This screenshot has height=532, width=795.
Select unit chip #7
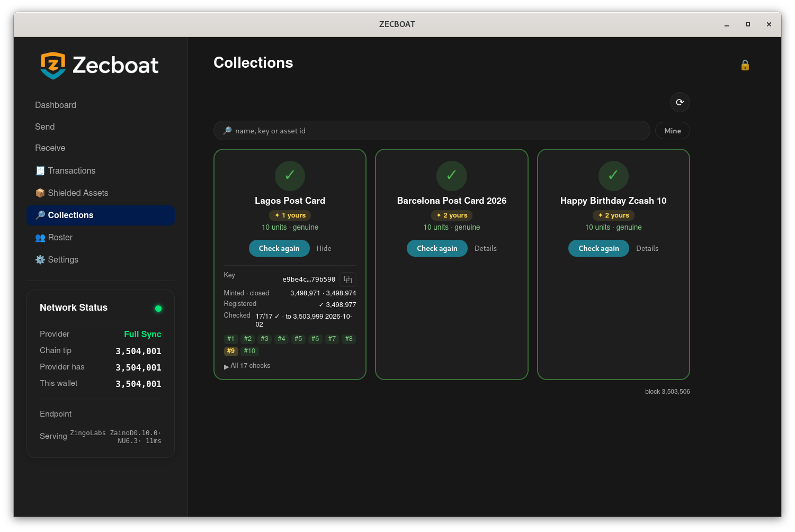(x=332, y=339)
